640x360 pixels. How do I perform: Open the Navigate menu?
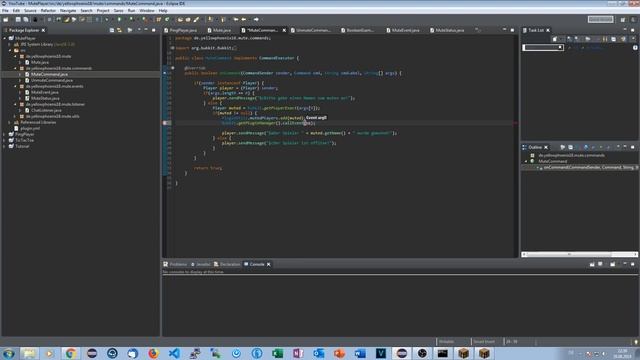68,11
